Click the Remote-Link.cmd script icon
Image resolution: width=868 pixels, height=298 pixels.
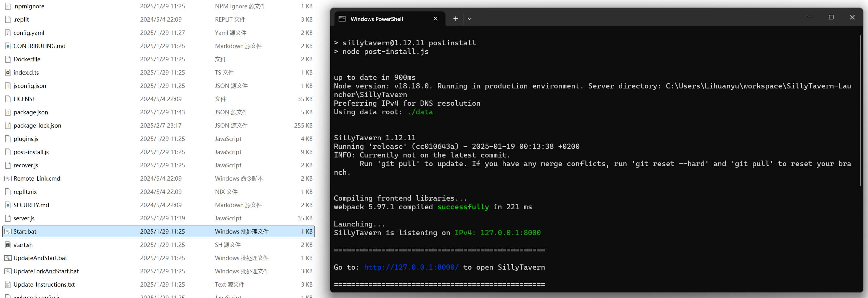tap(8, 179)
